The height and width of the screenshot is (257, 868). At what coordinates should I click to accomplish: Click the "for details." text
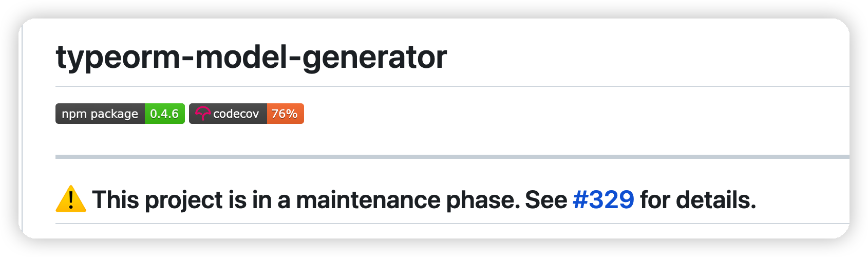(x=698, y=200)
